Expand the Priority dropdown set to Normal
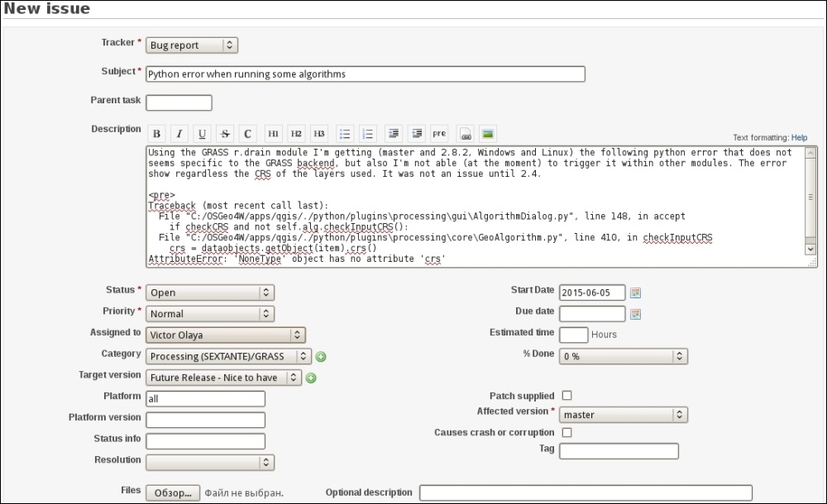This screenshot has width=827, height=504. pyautogui.click(x=210, y=314)
